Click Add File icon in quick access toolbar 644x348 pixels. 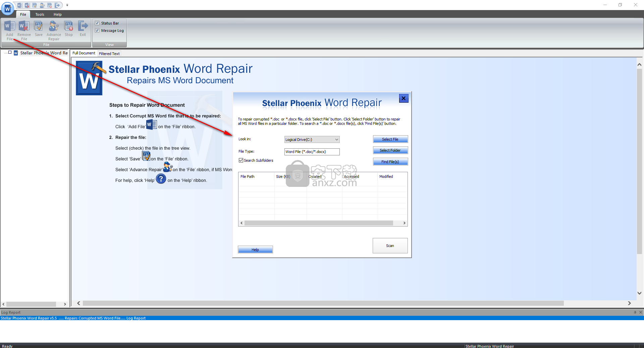click(x=20, y=5)
